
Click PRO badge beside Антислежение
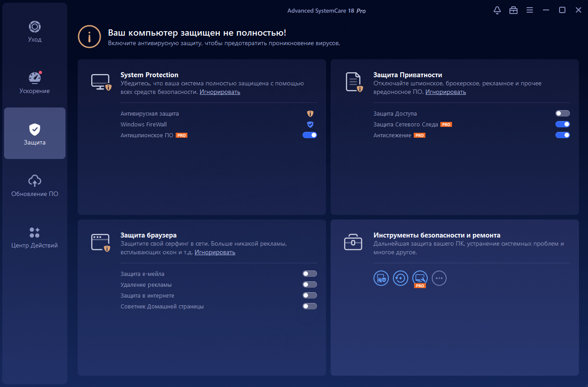point(420,135)
